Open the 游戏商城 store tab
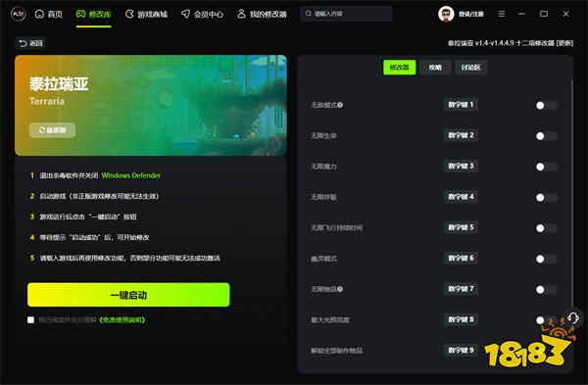 (146, 15)
